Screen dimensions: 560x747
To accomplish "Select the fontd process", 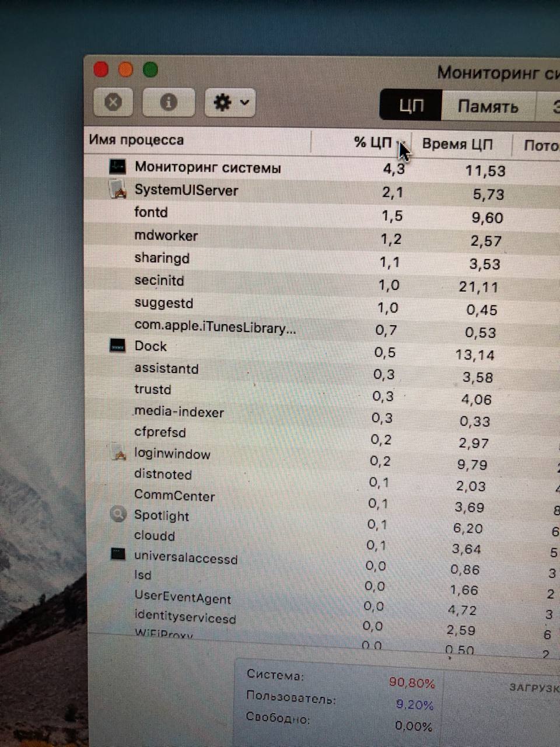I will [151, 212].
